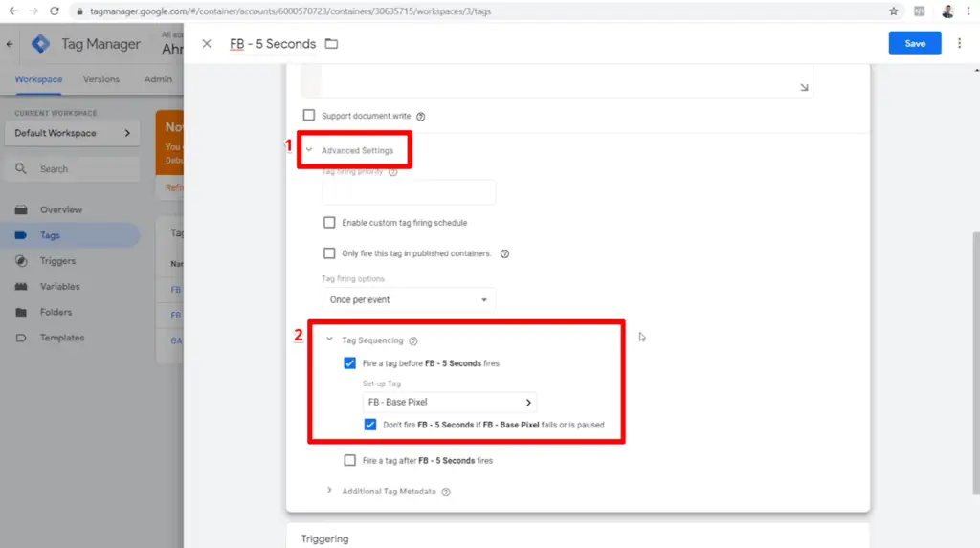Image resolution: width=980 pixels, height=548 pixels.
Task: Expand Additional Tag Metadata section
Action: coord(329,491)
